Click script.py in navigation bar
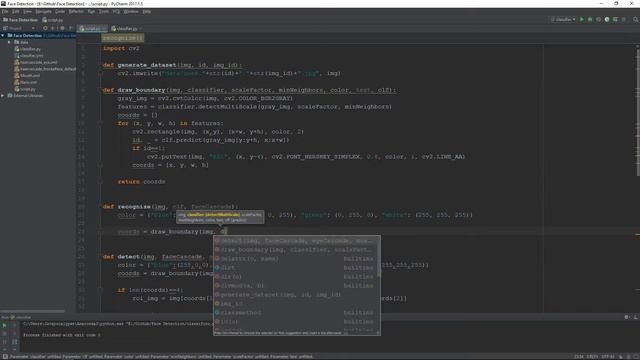 (x=53, y=20)
